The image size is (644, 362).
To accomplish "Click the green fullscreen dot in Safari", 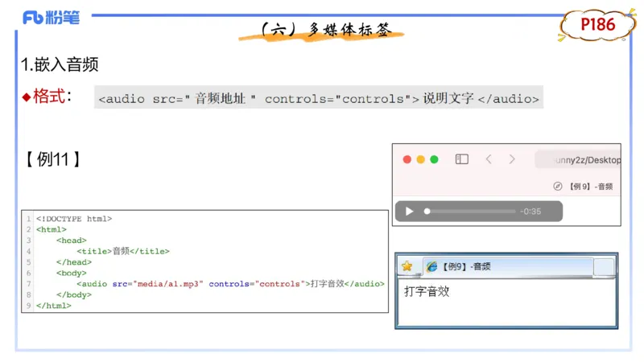I will coord(434,159).
